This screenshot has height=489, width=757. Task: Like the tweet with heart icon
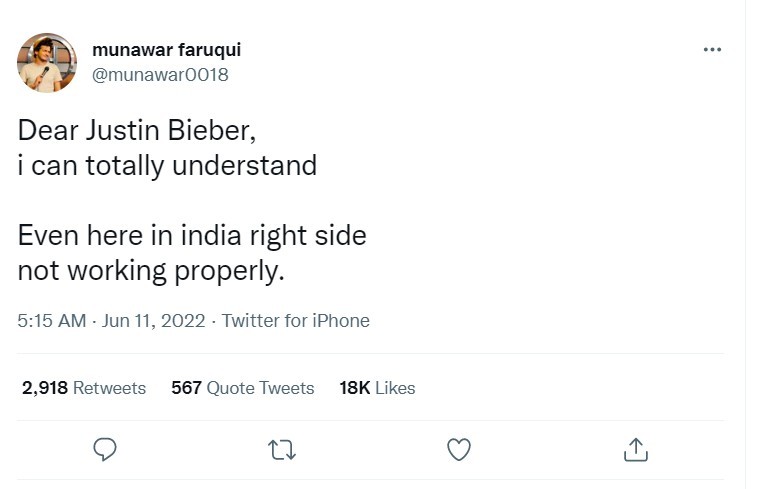[x=459, y=449]
